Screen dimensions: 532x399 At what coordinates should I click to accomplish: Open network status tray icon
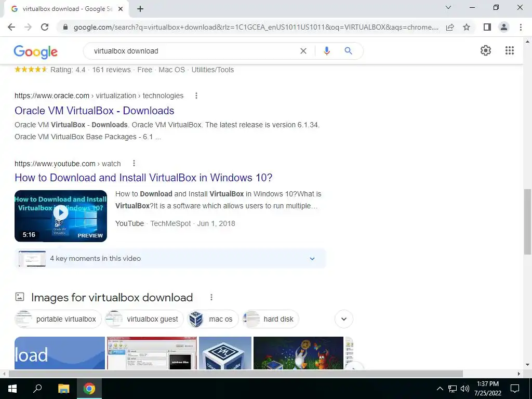point(453,389)
